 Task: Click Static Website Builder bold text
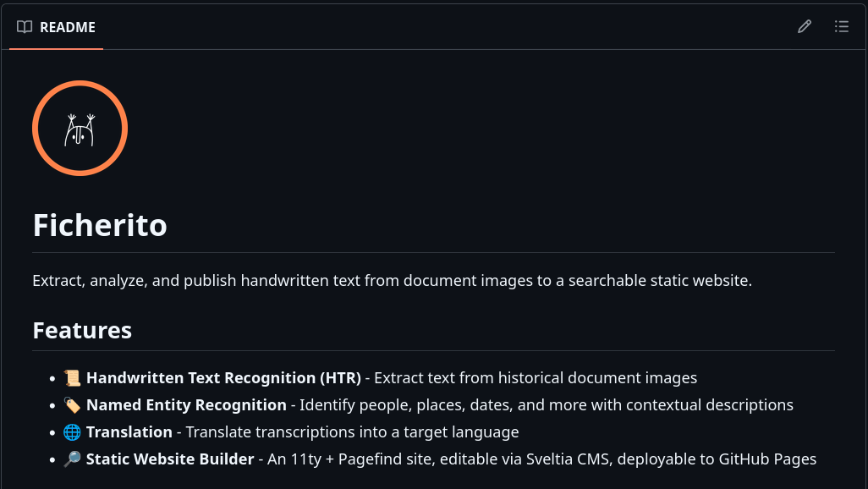(170, 459)
